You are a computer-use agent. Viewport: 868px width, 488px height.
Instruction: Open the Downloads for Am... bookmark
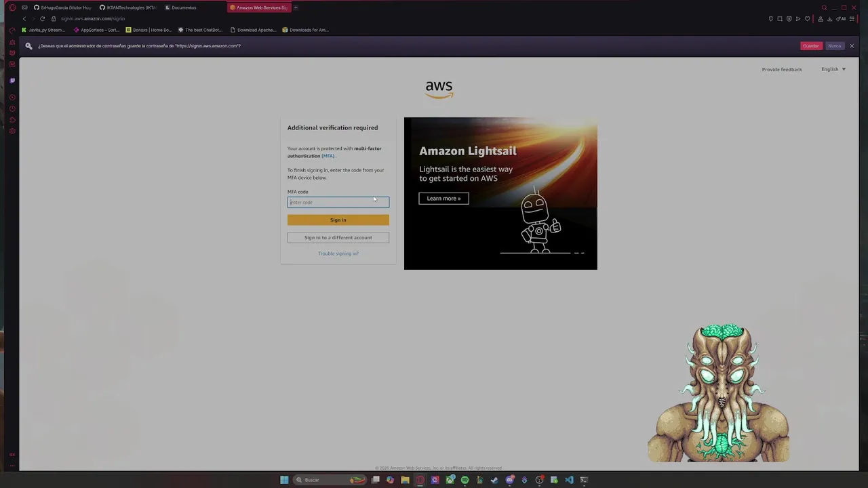[x=305, y=30]
